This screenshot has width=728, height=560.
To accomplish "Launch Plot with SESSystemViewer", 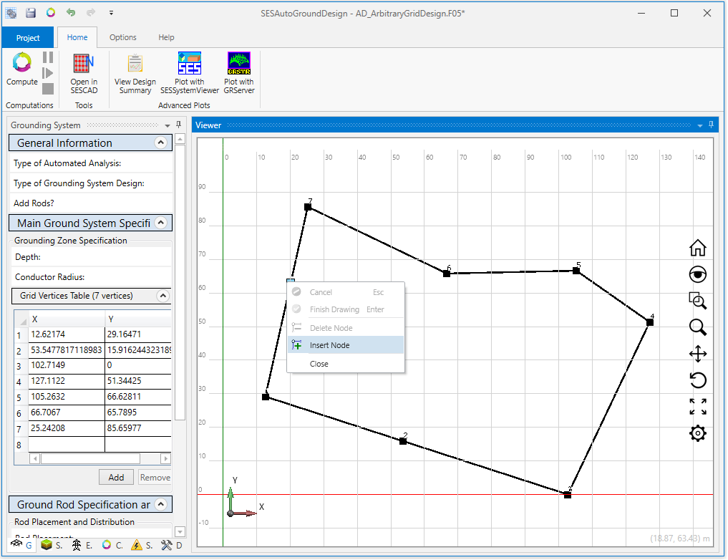I will coord(190,73).
